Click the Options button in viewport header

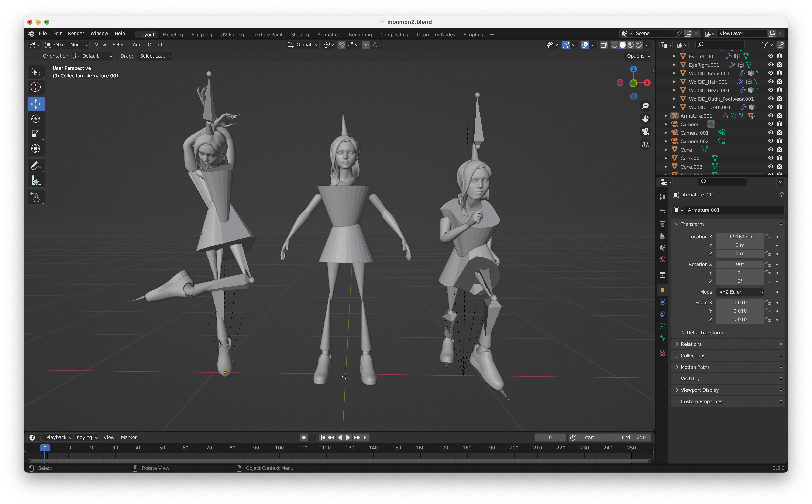pos(638,56)
